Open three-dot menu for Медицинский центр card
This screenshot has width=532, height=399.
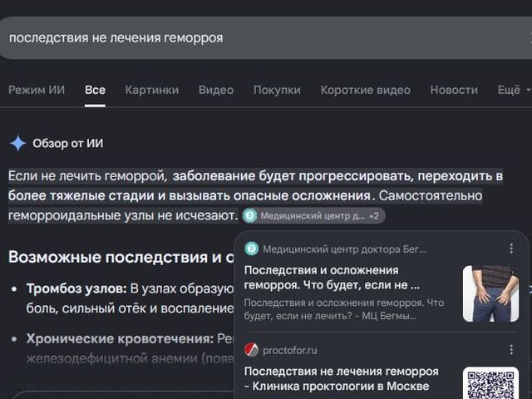(511, 249)
